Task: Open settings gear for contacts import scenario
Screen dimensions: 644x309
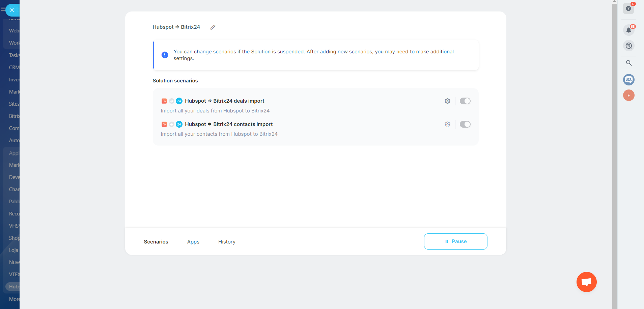Action: tap(447, 124)
